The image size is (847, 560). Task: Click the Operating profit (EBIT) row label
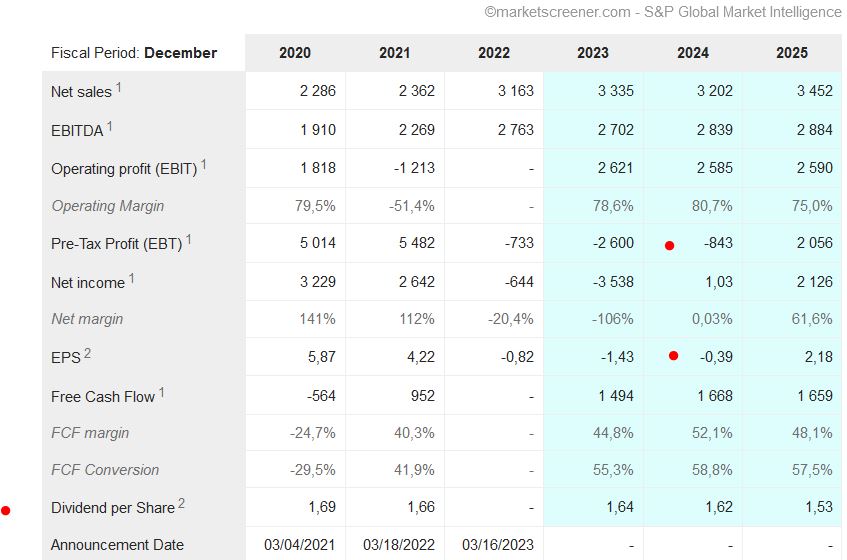click(x=125, y=169)
